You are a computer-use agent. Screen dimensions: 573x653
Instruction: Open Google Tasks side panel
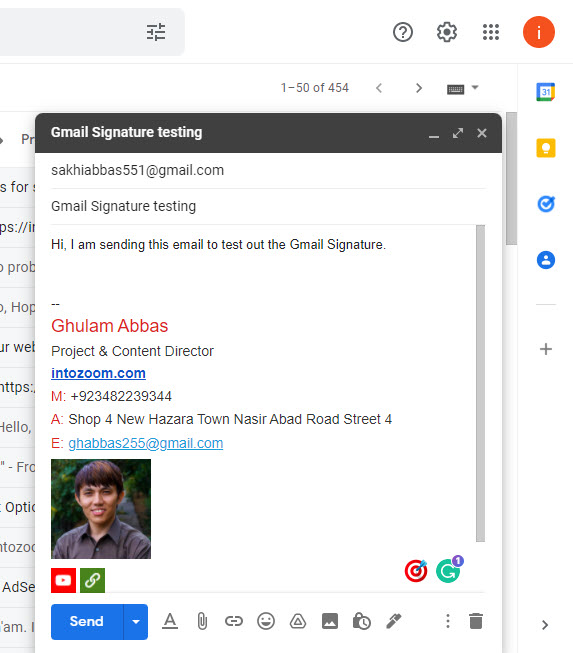click(546, 204)
